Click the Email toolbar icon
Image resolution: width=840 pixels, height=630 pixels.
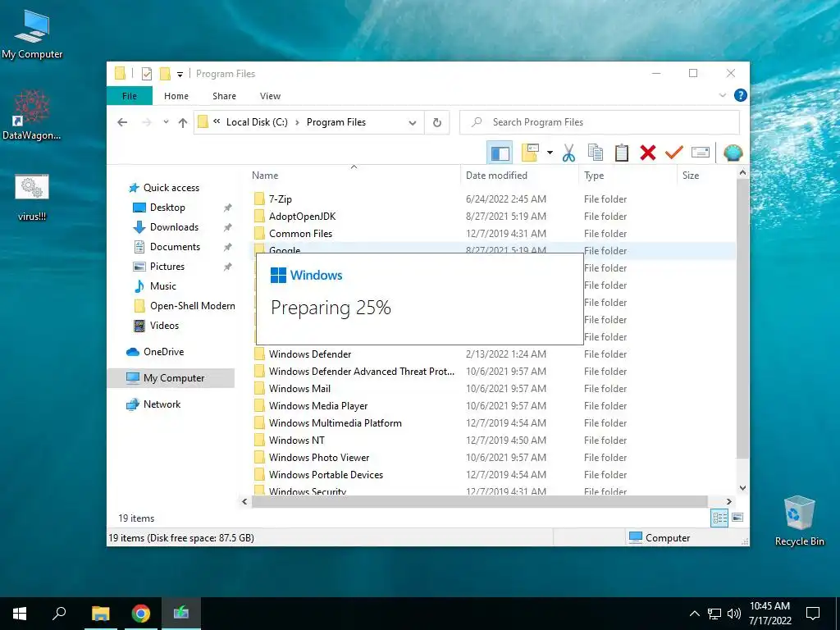pyautogui.click(x=701, y=153)
